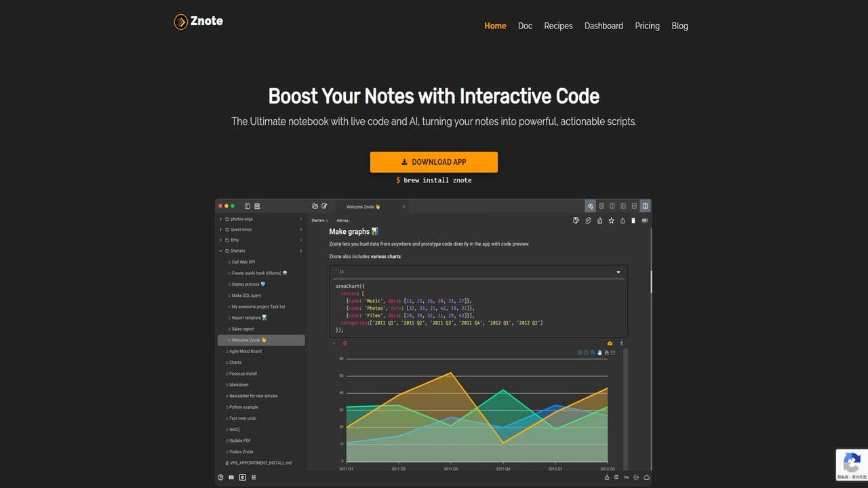Screen dimensions: 868x488
Task: Click the red stop icon under code
Action: point(344,344)
